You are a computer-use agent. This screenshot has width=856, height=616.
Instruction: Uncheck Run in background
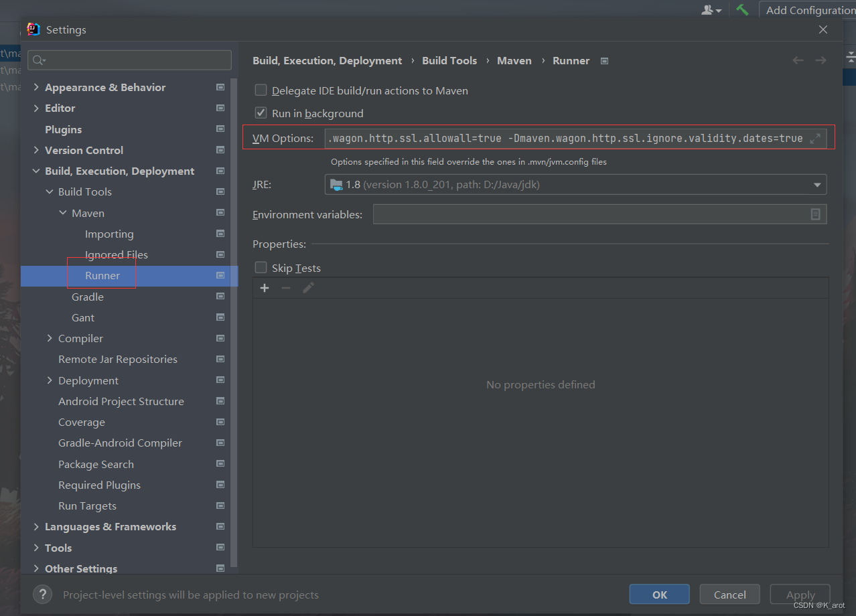click(261, 113)
